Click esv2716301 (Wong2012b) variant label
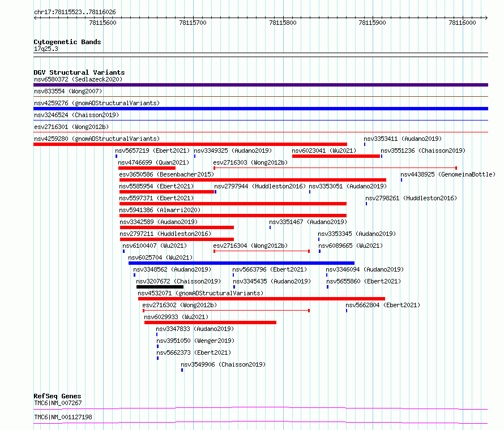 pyautogui.click(x=71, y=127)
